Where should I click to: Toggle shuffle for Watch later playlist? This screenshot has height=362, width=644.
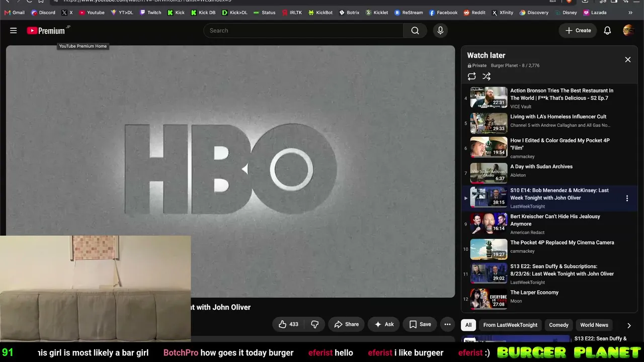pyautogui.click(x=487, y=76)
